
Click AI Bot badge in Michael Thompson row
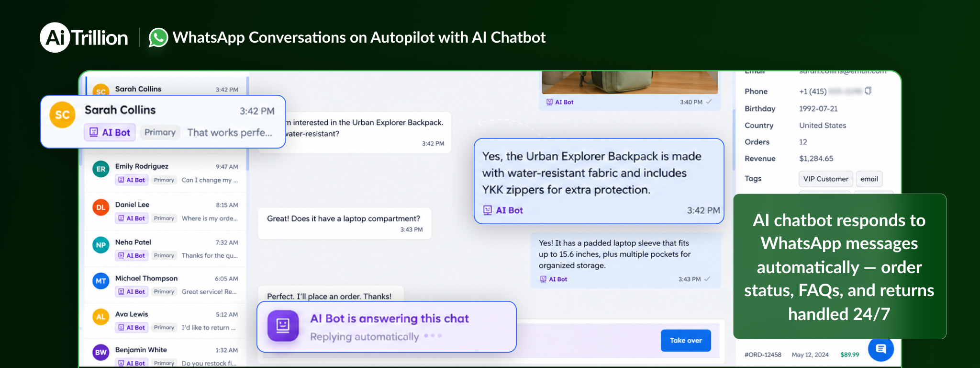pyautogui.click(x=131, y=292)
